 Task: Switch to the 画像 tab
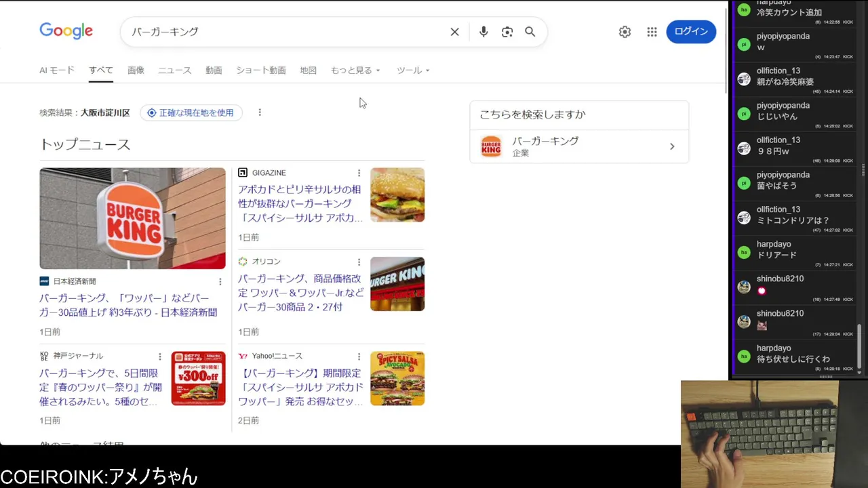click(x=136, y=70)
